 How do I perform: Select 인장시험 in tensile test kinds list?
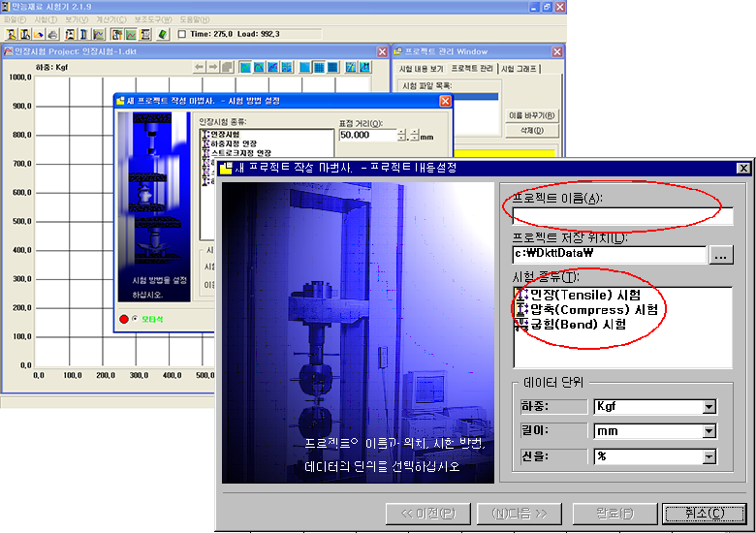pyautogui.click(x=221, y=135)
